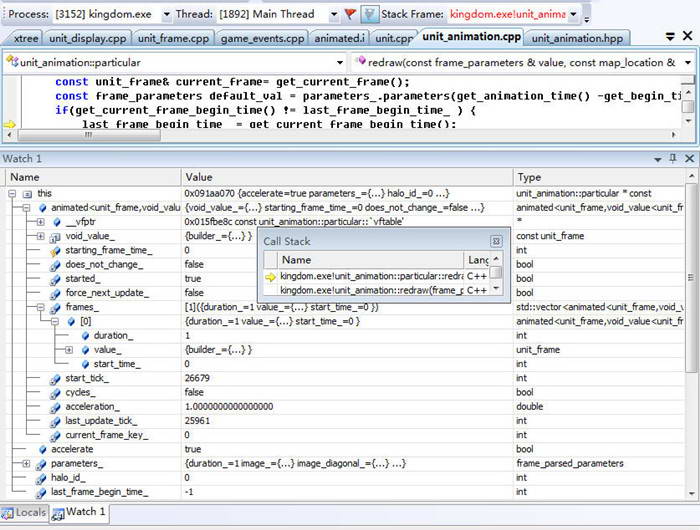
Task: Open the unit_animation::particular scope dropdown
Action: click(x=340, y=62)
